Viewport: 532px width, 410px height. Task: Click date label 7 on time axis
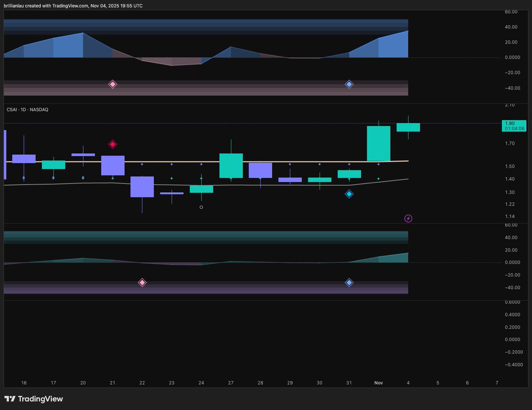click(497, 383)
